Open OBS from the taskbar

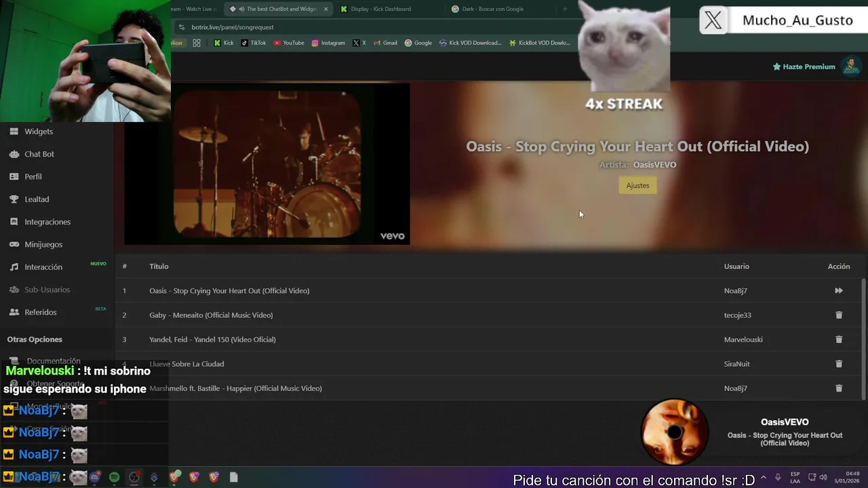coord(134,477)
